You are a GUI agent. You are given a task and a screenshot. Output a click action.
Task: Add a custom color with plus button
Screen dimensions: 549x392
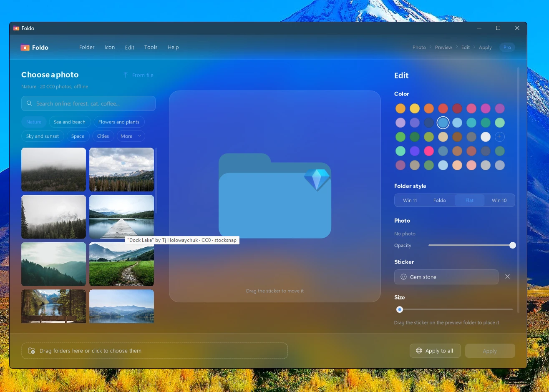coord(499,136)
